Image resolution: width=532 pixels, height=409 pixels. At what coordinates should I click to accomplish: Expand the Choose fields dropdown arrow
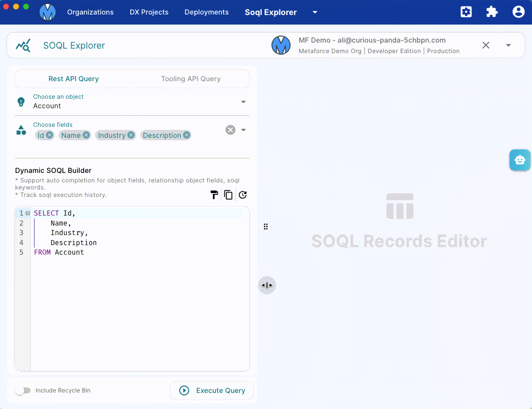tap(243, 130)
